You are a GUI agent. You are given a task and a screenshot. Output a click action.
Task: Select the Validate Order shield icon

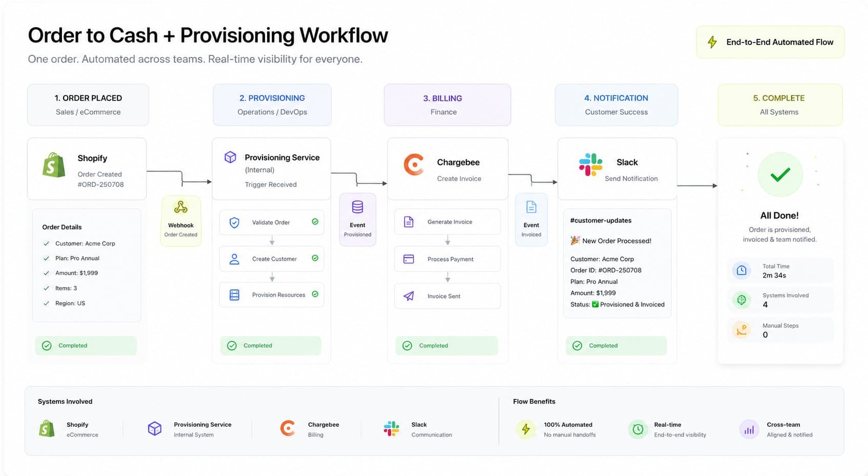pos(234,222)
